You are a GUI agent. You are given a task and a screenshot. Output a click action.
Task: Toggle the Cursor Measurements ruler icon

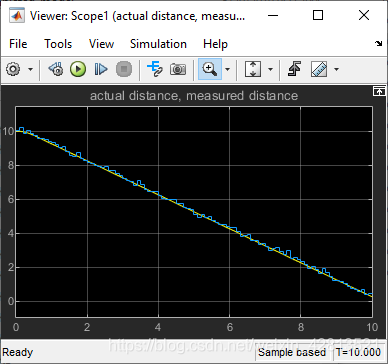point(319,69)
